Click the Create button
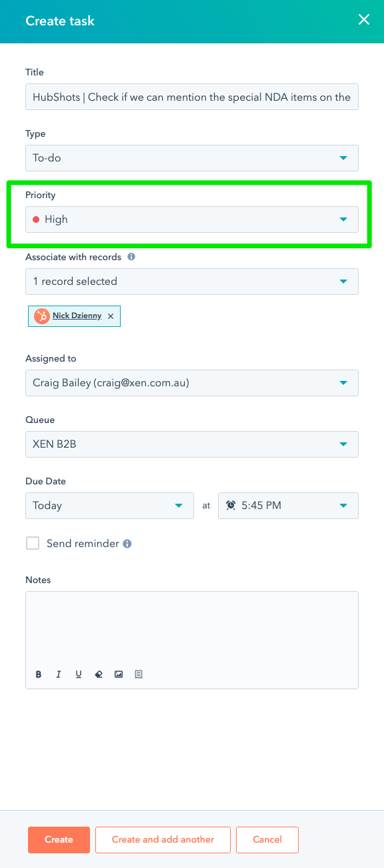The height and width of the screenshot is (868, 384). coord(59,839)
